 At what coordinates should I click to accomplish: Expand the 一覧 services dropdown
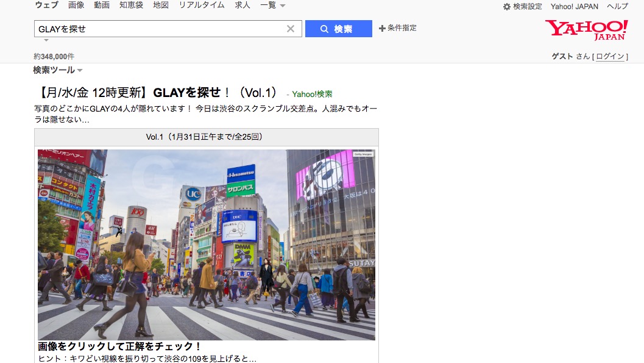point(273,5)
